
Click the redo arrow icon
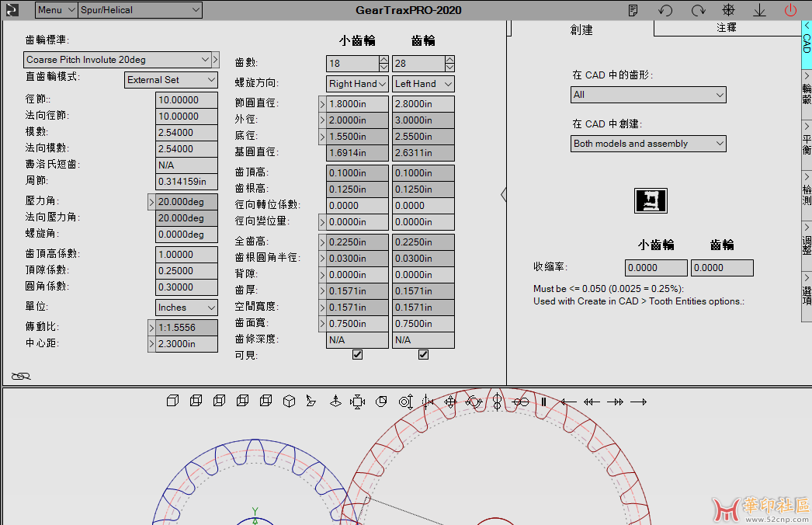tap(698, 10)
